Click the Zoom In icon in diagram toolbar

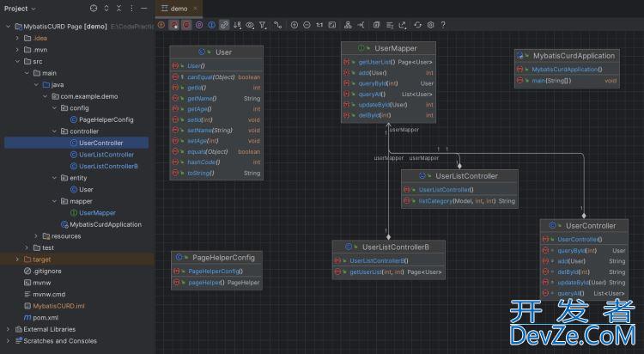click(295, 25)
